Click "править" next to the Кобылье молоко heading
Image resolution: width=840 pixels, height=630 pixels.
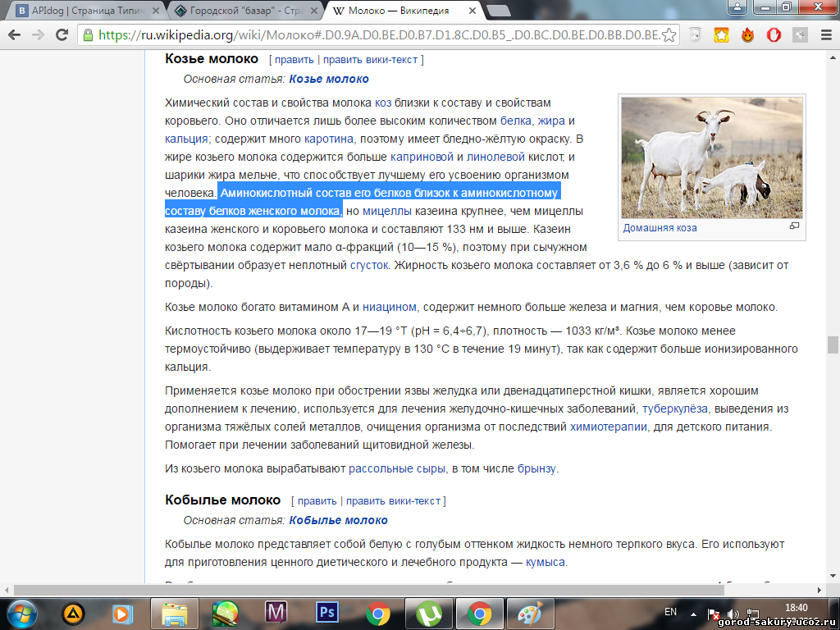click(x=317, y=500)
